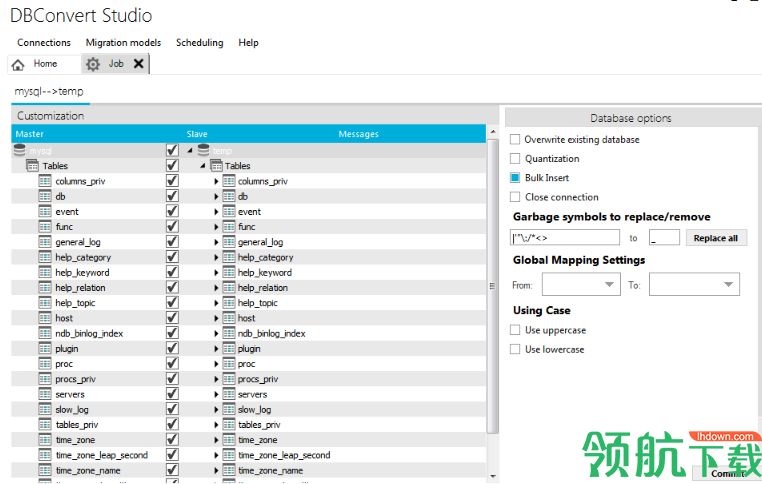Image resolution: width=762 pixels, height=484 pixels.
Task: Click slave ndb_binlog_index table icon
Action: click(229, 333)
